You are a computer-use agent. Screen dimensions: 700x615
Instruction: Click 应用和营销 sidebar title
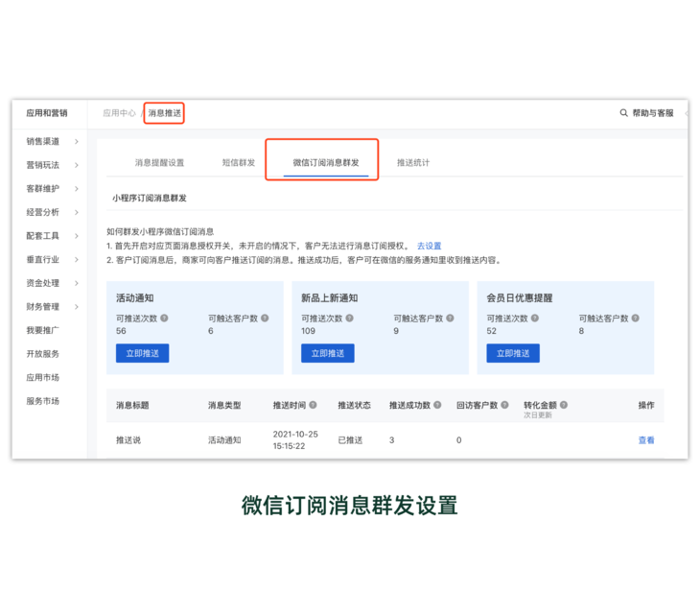click(x=46, y=113)
